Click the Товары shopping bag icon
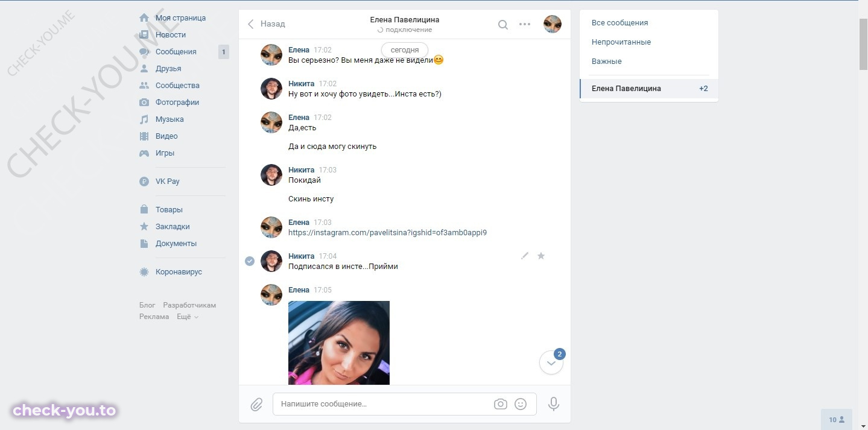Screen dimensions: 868x430 pos(144,210)
